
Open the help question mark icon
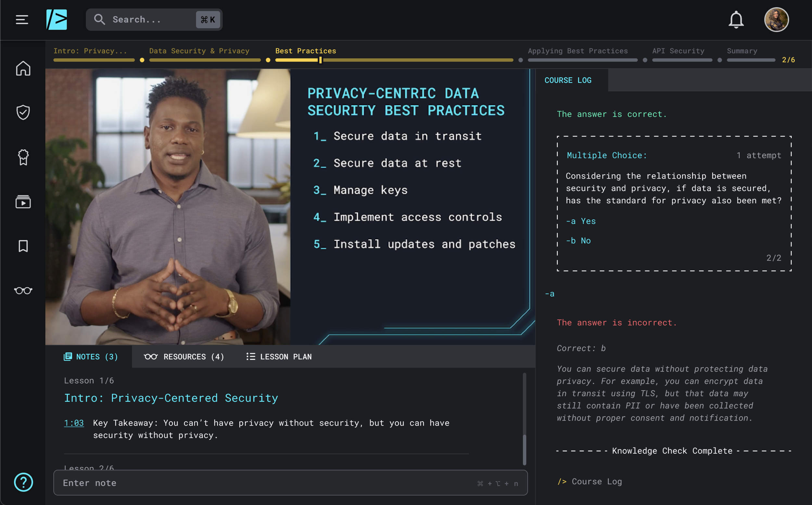[x=23, y=482]
